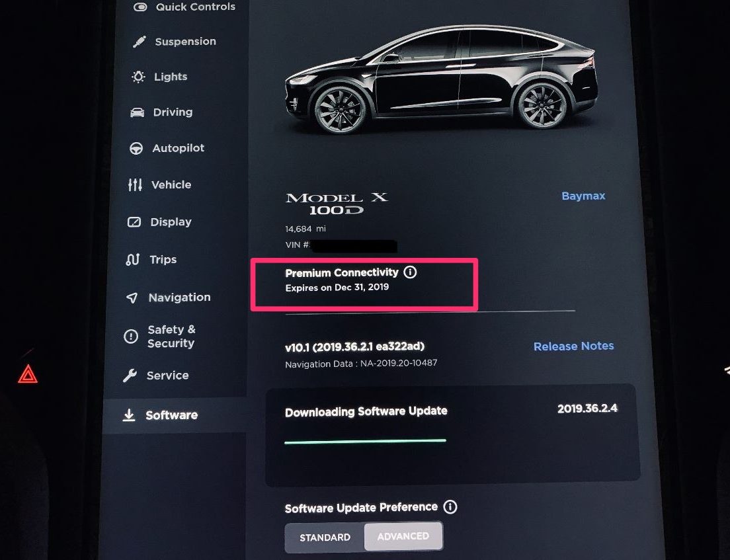Screen dimensions: 730x560
Task: Open the Suspension settings icon
Action: [140, 42]
